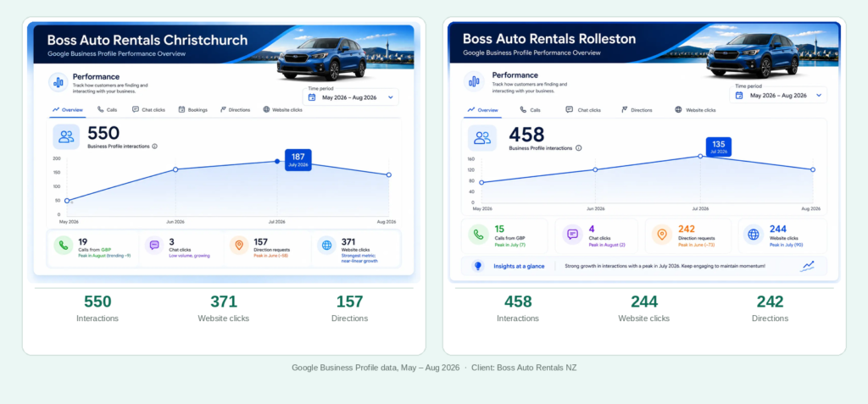Click Christchurch Performance bar chart icon
This screenshot has width=868, height=404.
[58, 82]
